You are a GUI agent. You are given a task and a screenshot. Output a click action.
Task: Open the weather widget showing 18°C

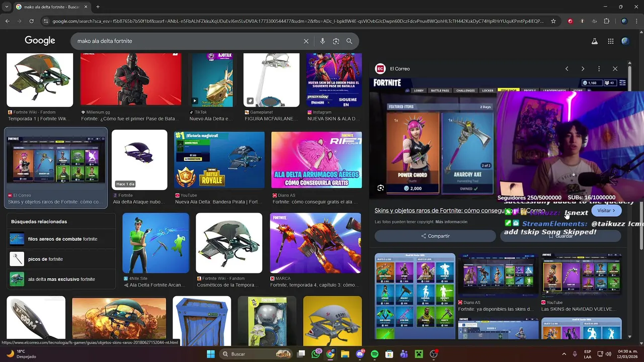click(x=20, y=354)
